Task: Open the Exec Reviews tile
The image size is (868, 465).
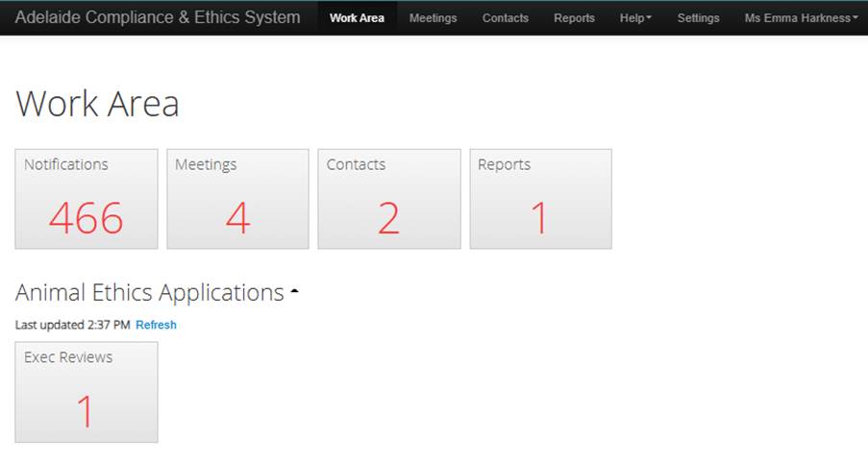Action: click(87, 392)
